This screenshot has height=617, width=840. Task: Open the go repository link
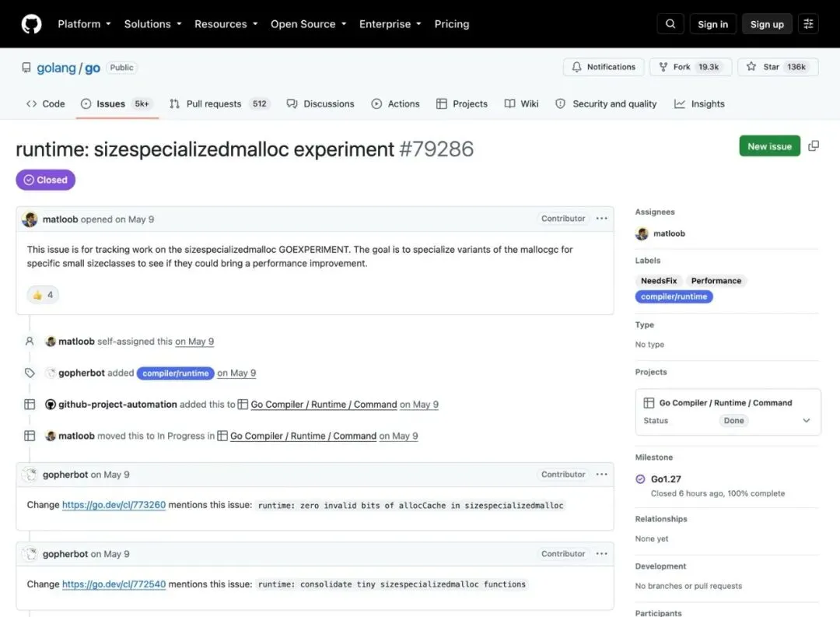point(92,68)
